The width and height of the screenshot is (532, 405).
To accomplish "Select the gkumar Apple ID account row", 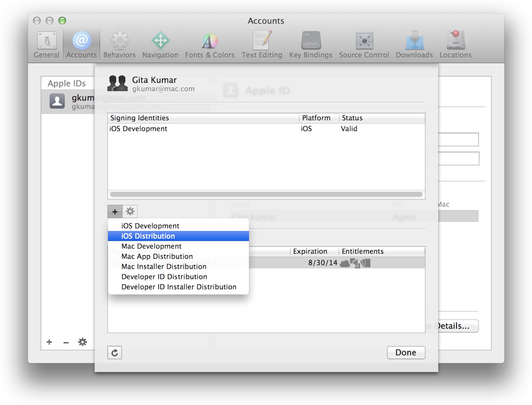I will coord(68,102).
